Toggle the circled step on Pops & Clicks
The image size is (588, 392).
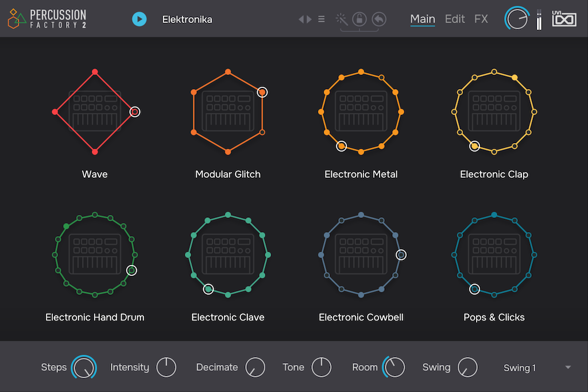click(x=474, y=289)
